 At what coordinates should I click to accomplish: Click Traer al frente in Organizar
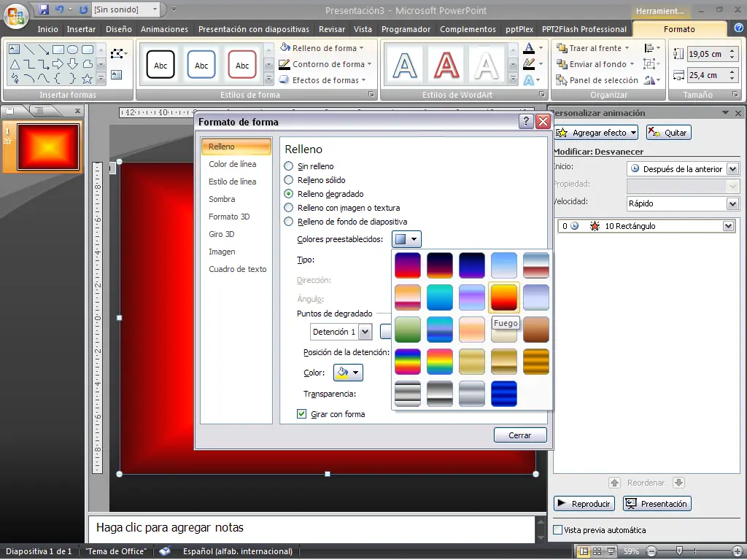point(593,48)
